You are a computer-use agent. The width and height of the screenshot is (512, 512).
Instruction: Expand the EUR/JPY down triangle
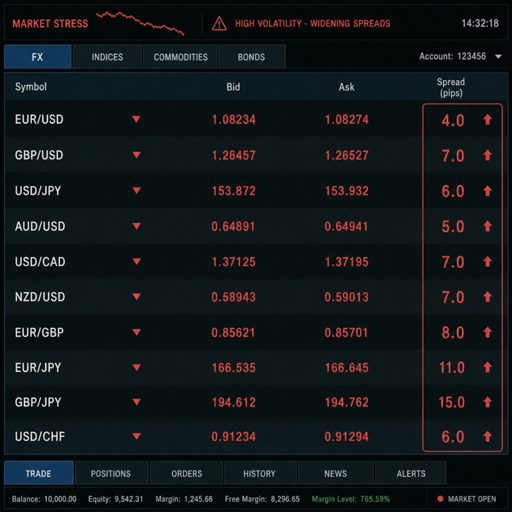[136, 367]
